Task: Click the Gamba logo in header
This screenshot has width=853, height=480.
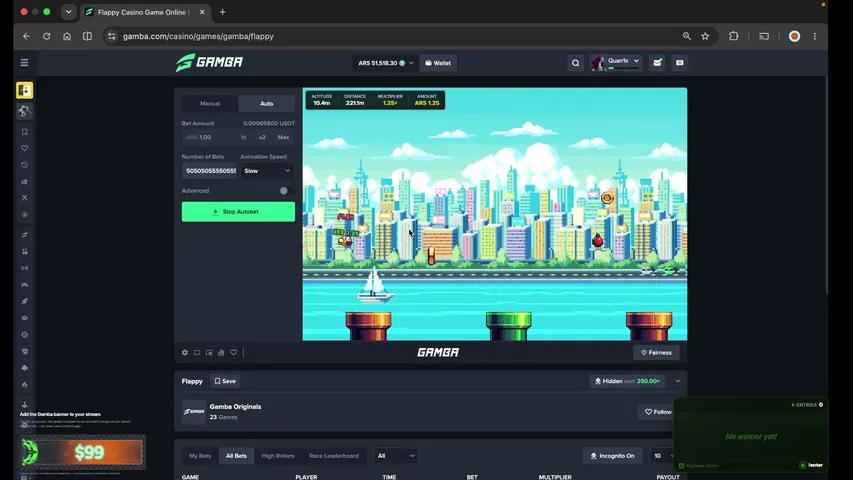Action: 209,63
